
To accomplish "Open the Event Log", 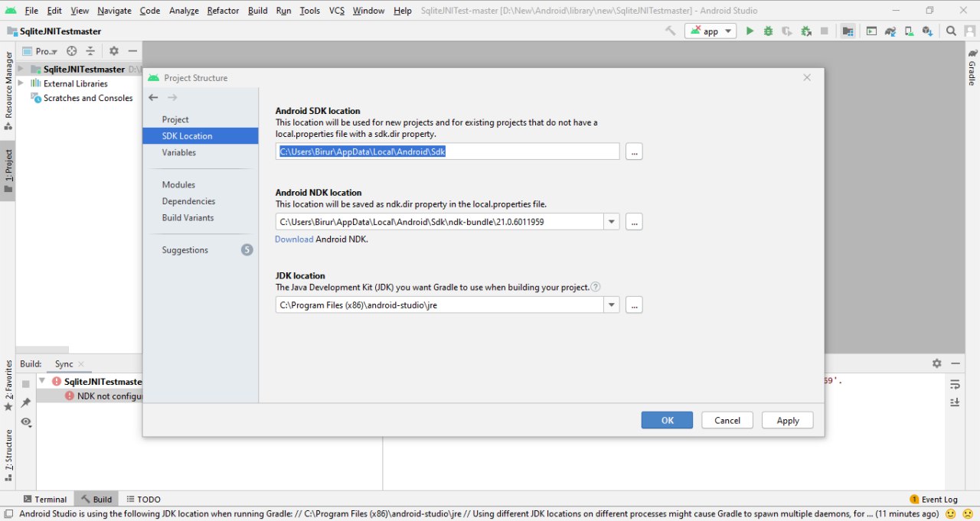I will pos(933,500).
